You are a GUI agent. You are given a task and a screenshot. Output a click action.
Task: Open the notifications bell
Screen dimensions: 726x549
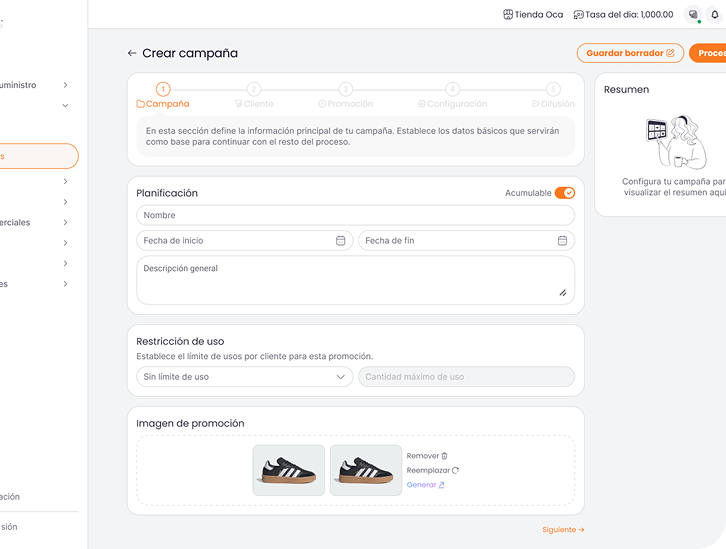[715, 15]
